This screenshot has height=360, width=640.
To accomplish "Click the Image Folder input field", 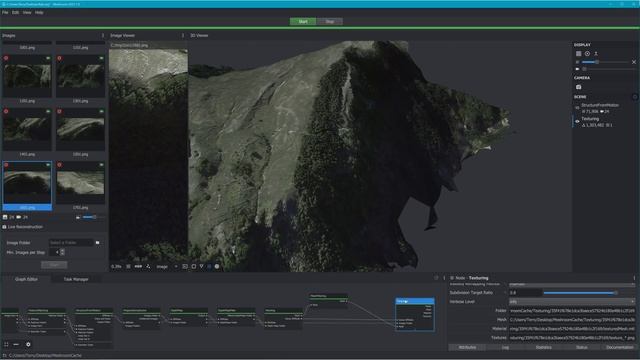I will (71, 243).
